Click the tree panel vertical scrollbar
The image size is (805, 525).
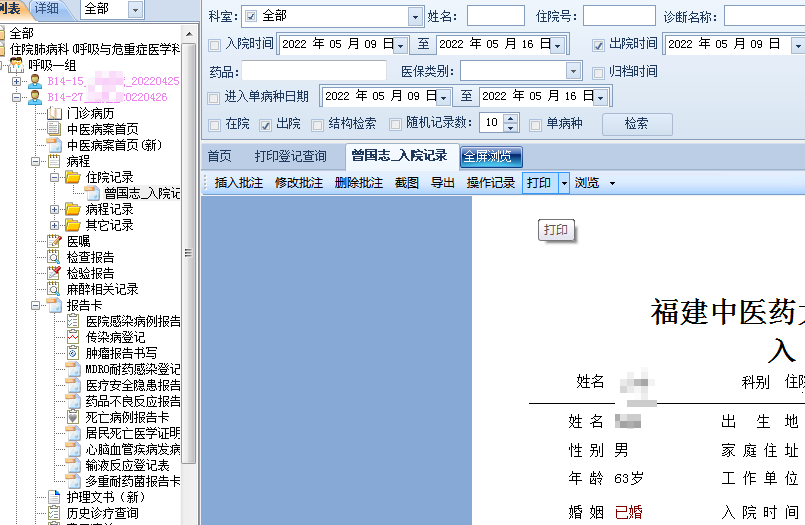pyautogui.click(x=188, y=252)
